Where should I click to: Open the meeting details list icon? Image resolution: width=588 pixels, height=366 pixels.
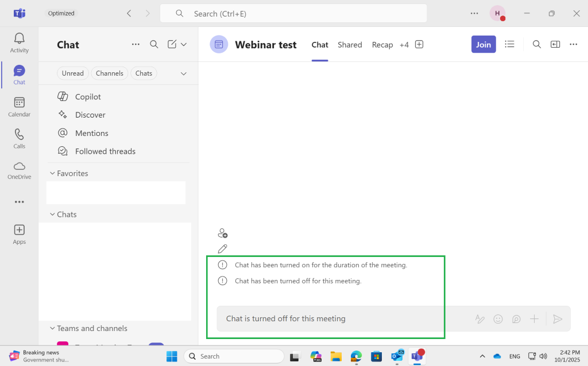coord(509,44)
